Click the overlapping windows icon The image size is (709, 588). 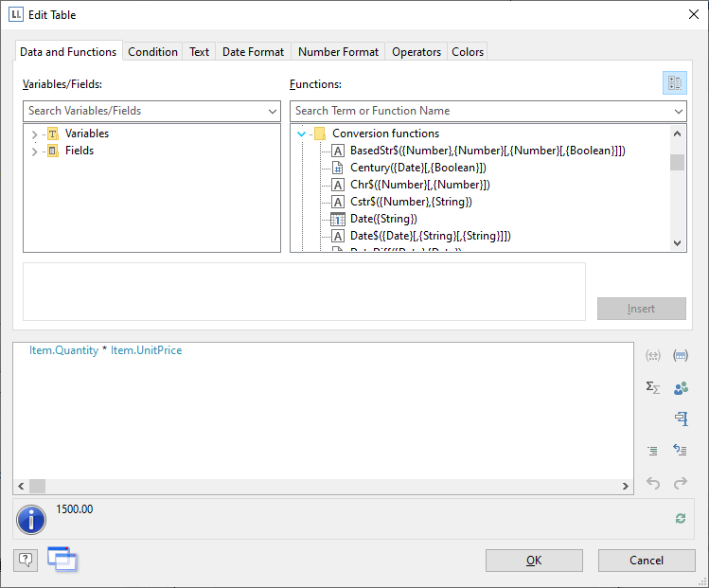tap(62, 559)
